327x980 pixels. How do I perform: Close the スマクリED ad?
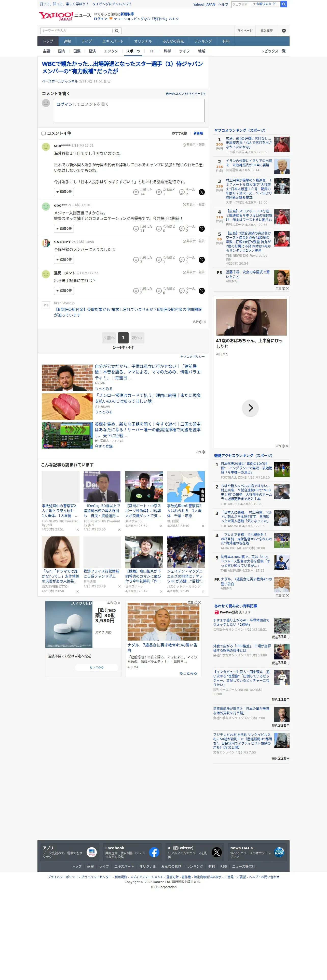(119, 603)
